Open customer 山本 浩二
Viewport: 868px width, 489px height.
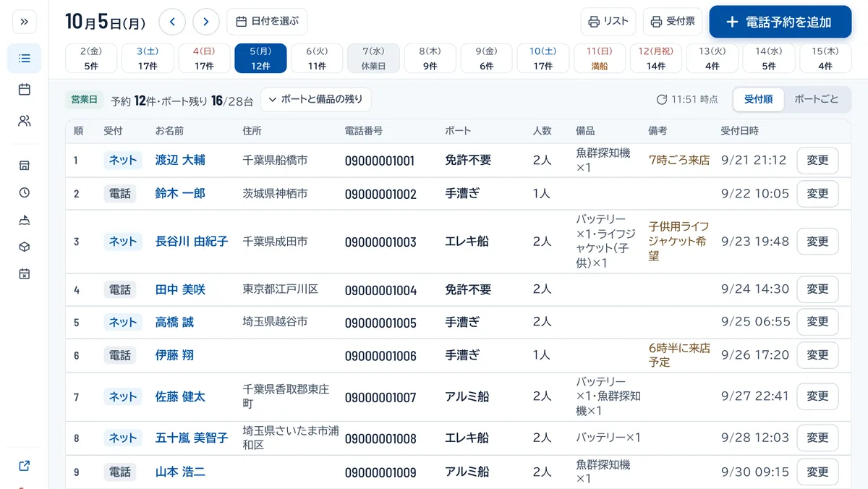(x=180, y=472)
